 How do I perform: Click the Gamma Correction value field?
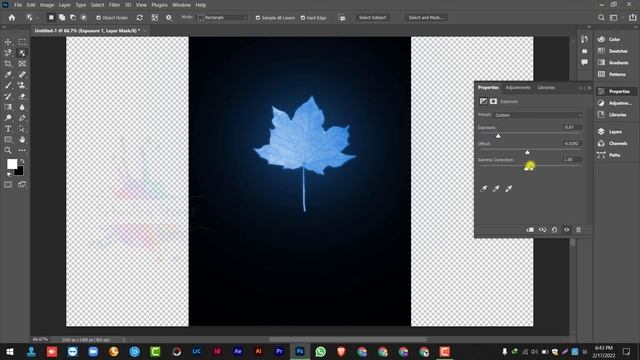[x=572, y=160]
